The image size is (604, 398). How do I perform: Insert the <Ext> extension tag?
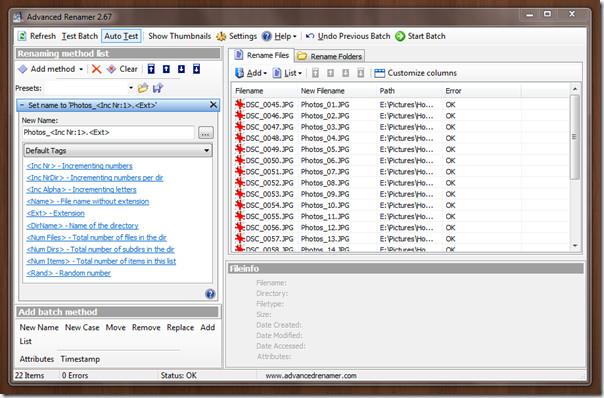(55, 213)
